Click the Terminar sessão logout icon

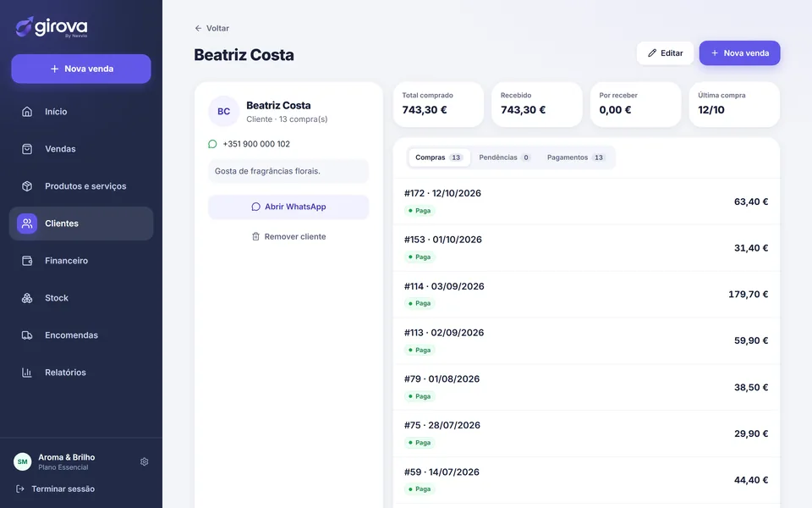click(x=20, y=489)
